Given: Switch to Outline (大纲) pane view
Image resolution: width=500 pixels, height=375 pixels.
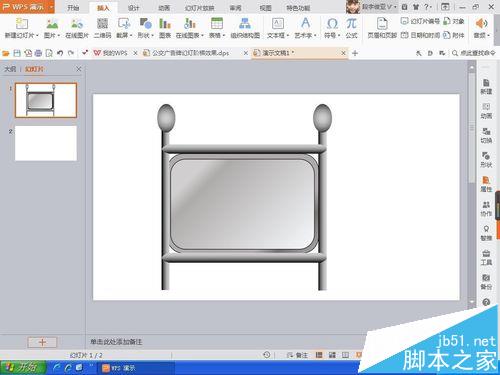Looking at the screenshot, I should click(10, 69).
